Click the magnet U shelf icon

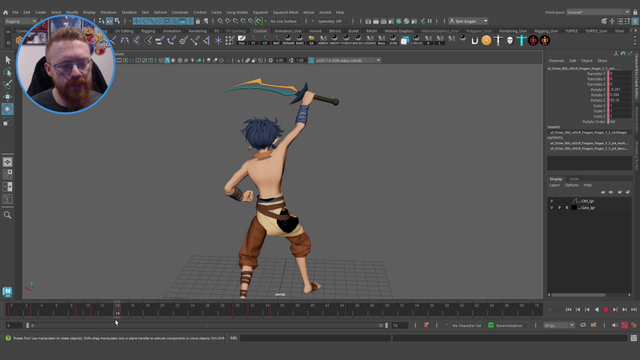click(474, 40)
